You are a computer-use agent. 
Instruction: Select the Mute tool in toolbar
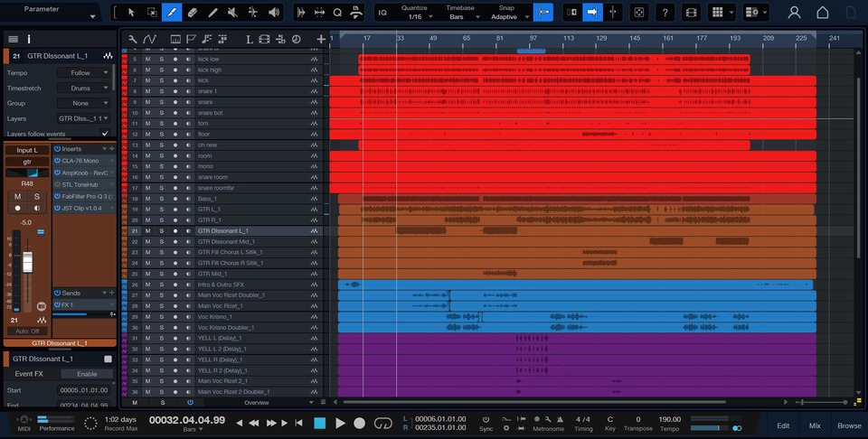[232, 12]
